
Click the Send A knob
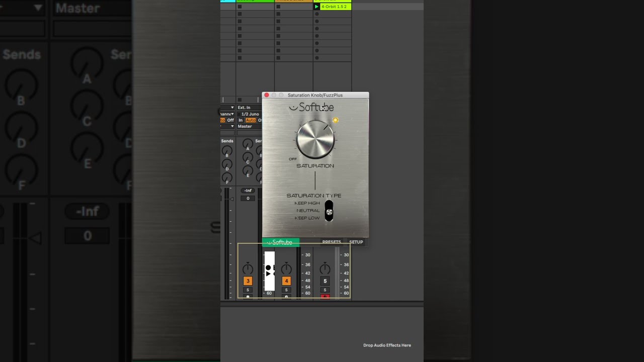(x=248, y=145)
